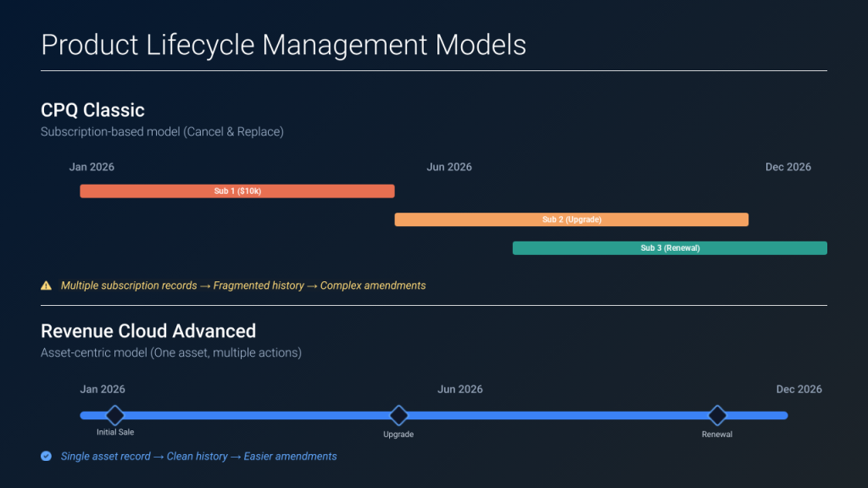Viewport: 868px width, 488px height.
Task: Click the Upgrade text under the timeline
Action: point(398,435)
